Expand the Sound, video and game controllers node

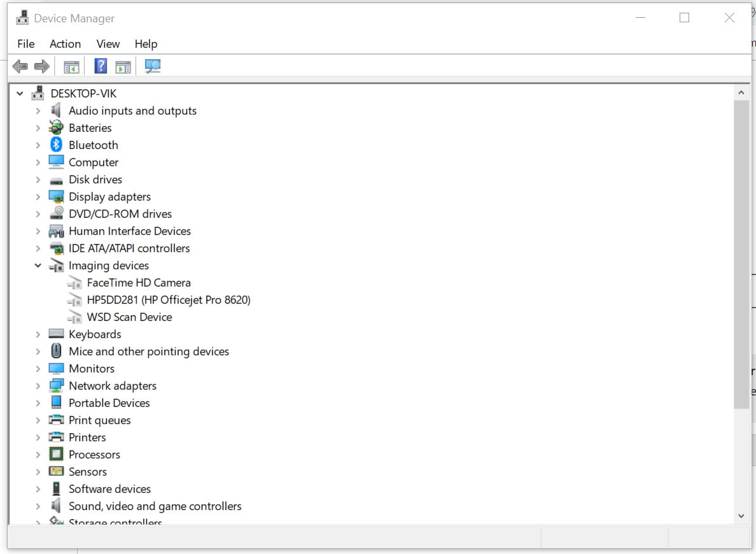click(38, 506)
